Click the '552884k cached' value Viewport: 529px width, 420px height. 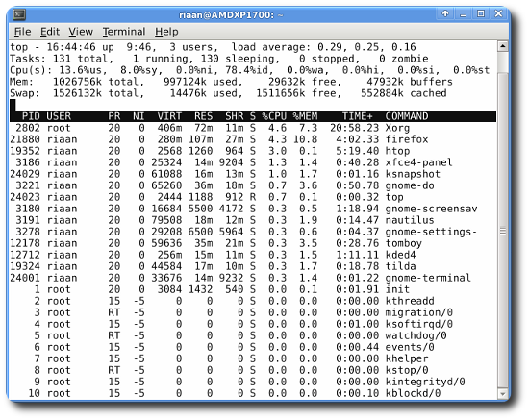pyautogui.click(x=404, y=93)
